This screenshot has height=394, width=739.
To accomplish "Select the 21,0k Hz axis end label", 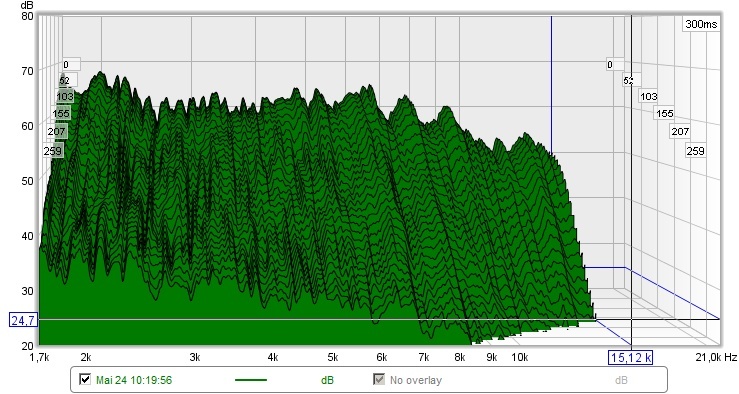I will (x=716, y=358).
